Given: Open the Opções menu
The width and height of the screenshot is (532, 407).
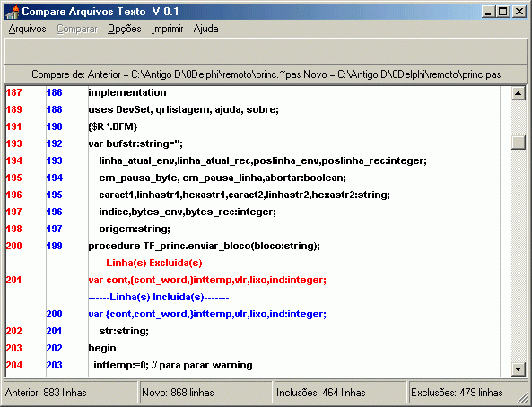Looking at the screenshot, I should point(124,30).
